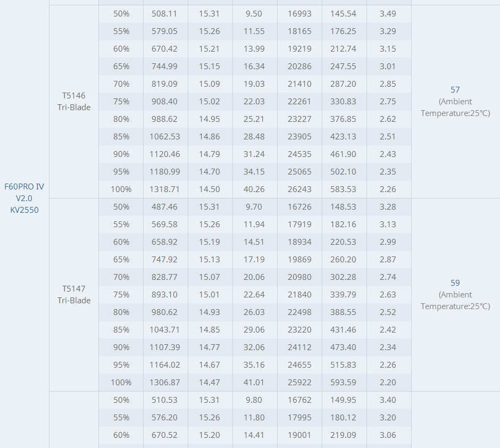Select the T5146 Tri-Blade propeller cell
The image size is (500, 448).
coord(74,102)
